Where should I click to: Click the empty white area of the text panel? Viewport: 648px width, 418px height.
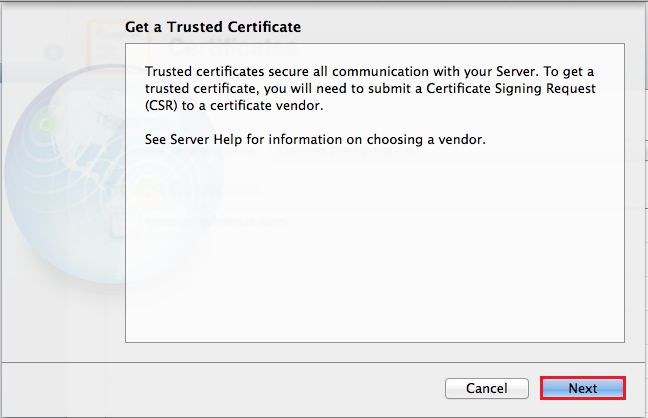375,250
